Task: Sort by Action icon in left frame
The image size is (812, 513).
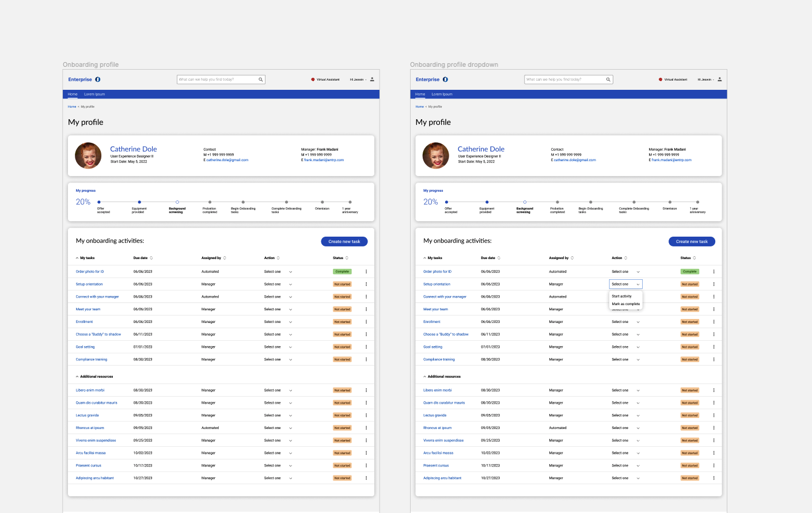Action: [278, 258]
